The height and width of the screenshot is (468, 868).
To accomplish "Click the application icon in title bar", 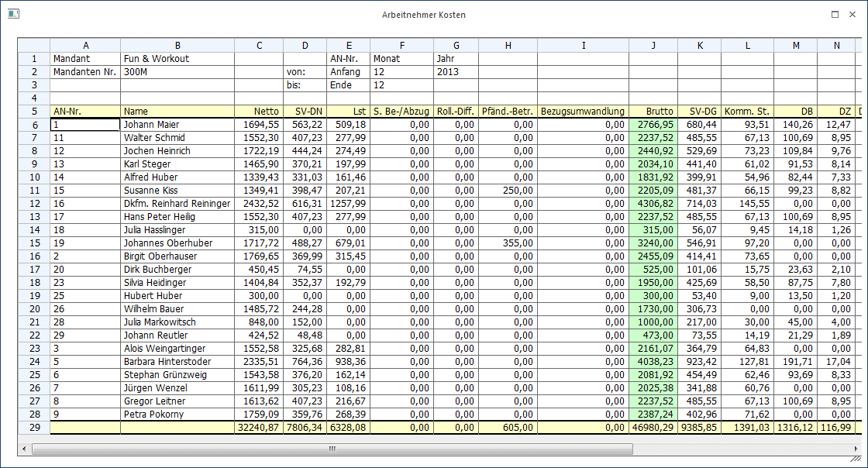I will click(13, 14).
